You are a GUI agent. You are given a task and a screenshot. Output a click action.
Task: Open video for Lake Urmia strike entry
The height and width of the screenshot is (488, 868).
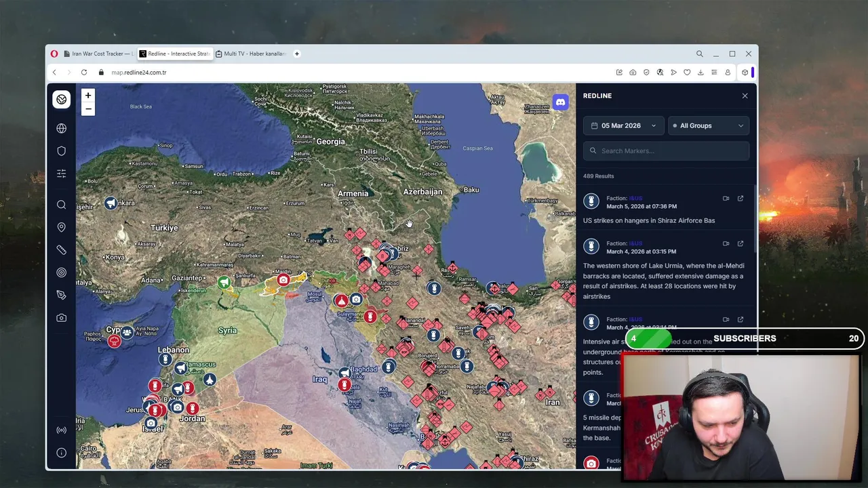pos(726,243)
